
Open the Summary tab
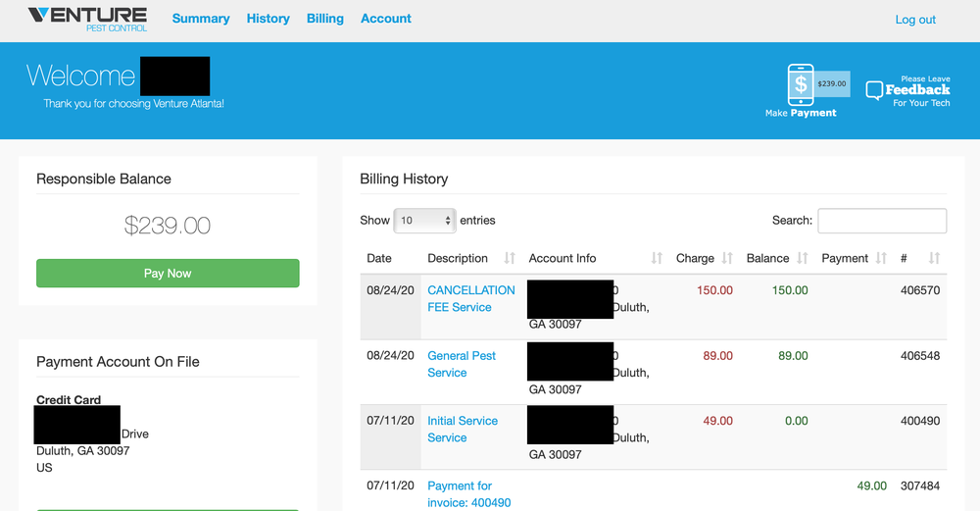201,19
